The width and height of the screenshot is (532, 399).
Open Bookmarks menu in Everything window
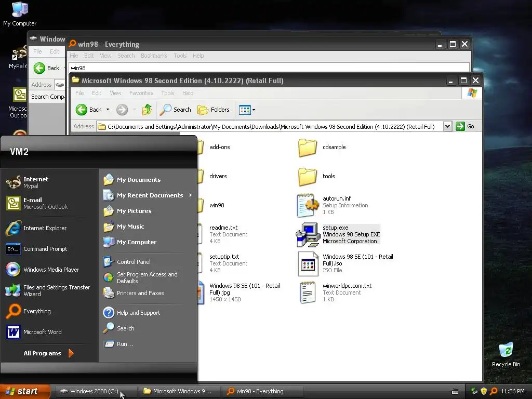pos(154,56)
